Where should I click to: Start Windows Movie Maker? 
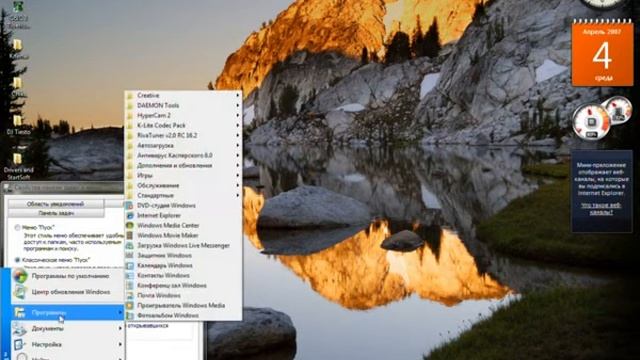pyautogui.click(x=183, y=235)
